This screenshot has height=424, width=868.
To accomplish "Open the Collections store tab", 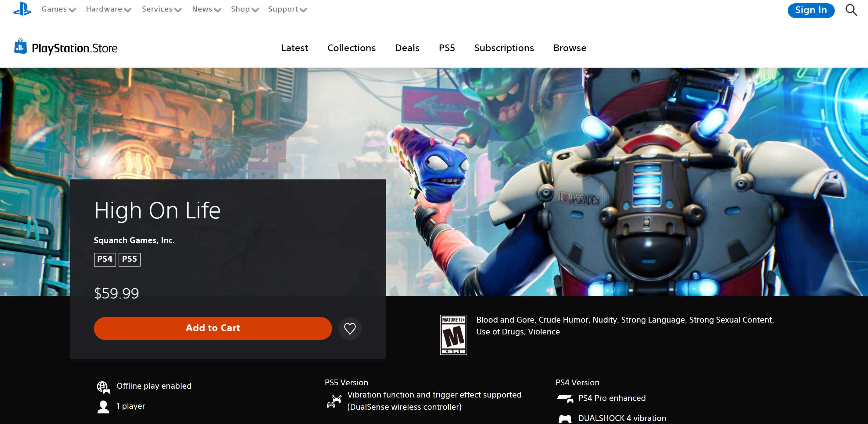I will (351, 48).
